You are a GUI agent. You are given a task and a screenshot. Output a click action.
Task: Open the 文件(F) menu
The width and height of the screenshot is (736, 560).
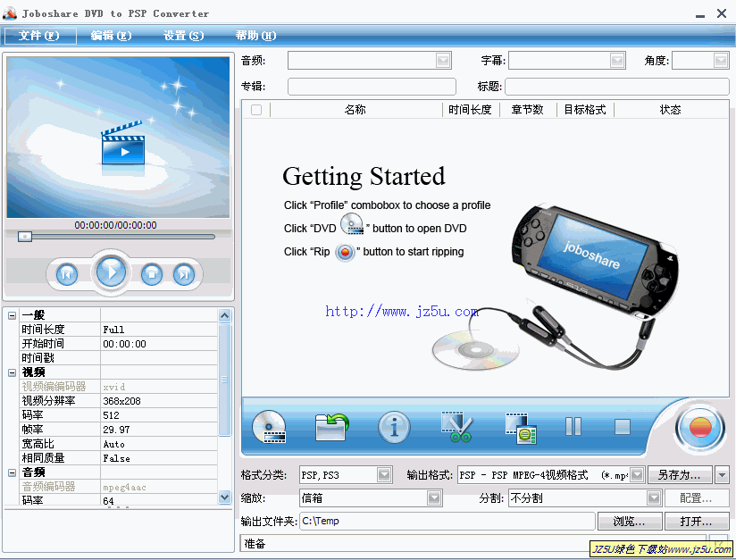(39, 36)
